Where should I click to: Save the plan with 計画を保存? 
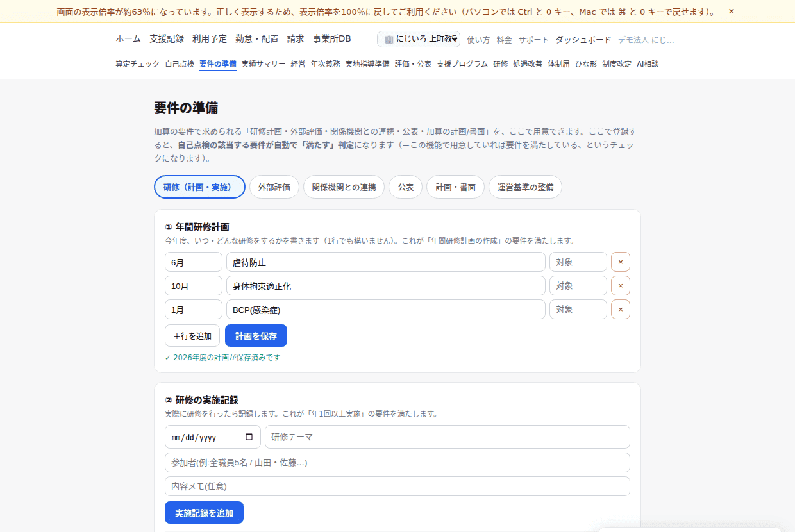(256, 336)
